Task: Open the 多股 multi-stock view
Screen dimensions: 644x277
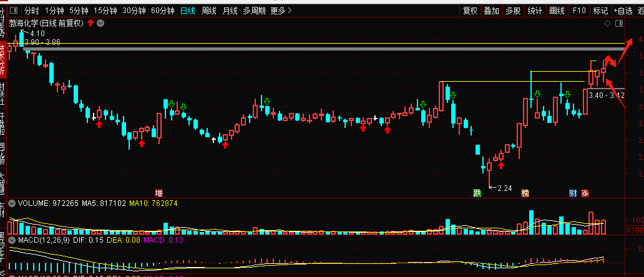Action: point(513,11)
